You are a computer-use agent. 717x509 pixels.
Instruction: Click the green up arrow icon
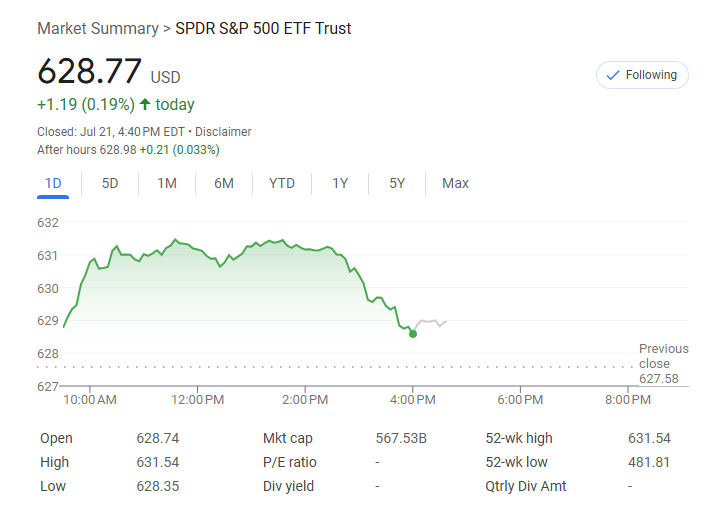click(x=145, y=105)
